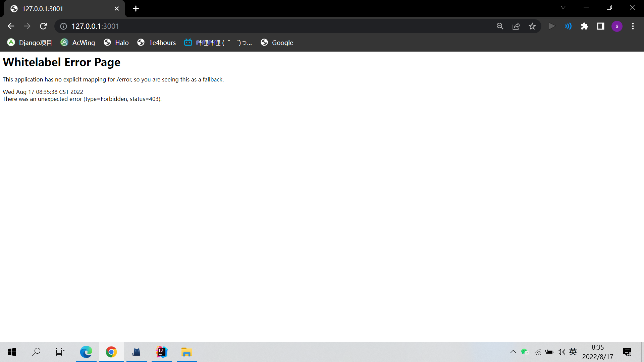This screenshot has width=644, height=362.
Task: Open the volume control
Action: (561, 352)
